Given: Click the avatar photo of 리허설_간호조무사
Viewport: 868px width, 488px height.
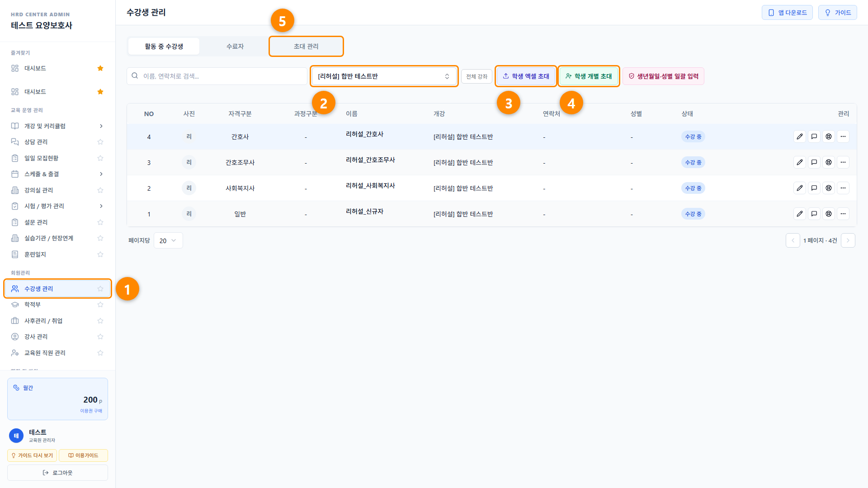Looking at the screenshot, I should point(189,162).
